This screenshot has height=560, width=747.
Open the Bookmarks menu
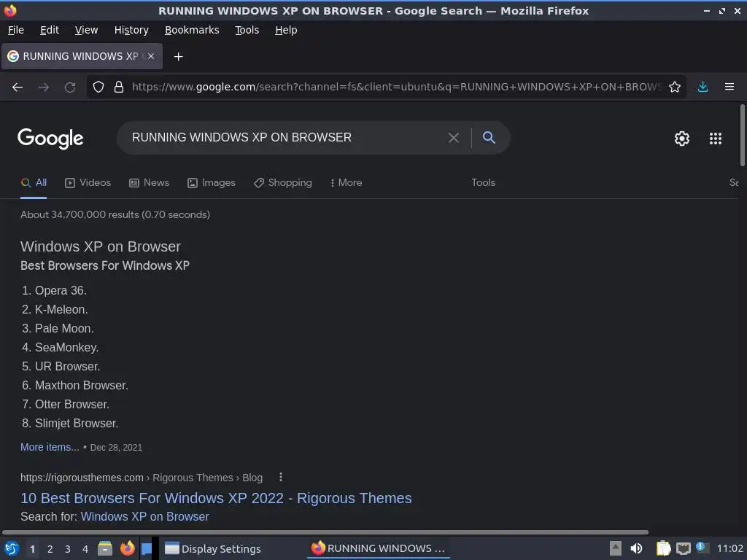(x=192, y=30)
